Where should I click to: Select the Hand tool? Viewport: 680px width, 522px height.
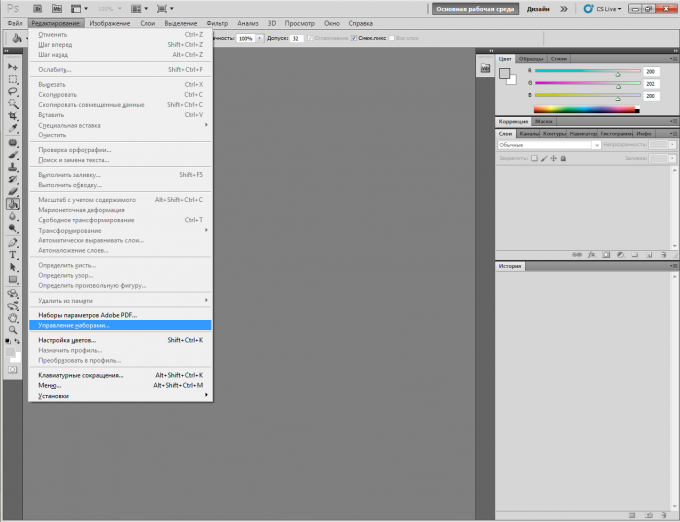point(13,317)
